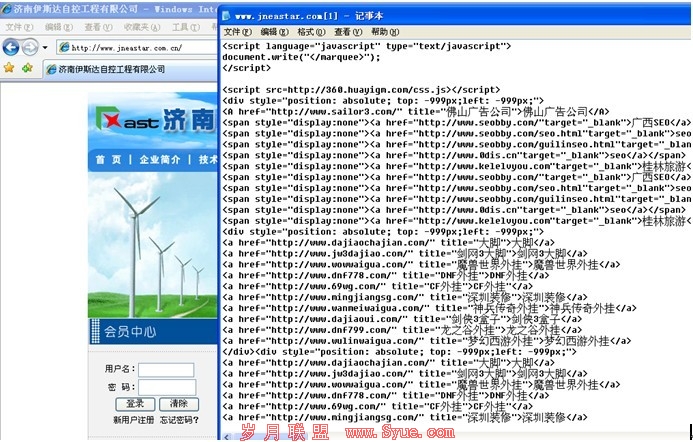Click the document.write marquee line in Notepad
The image size is (693, 442).
(301, 57)
